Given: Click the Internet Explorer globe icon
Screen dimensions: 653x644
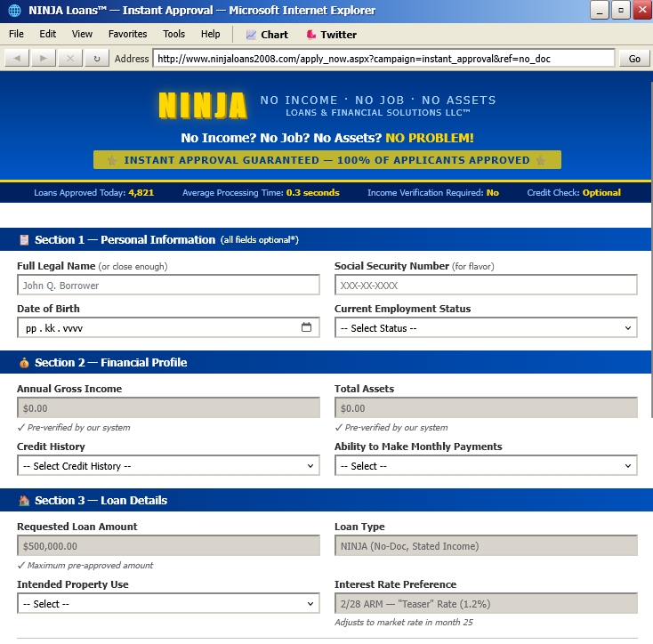Looking at the screenshot, I should pos(14,11).
